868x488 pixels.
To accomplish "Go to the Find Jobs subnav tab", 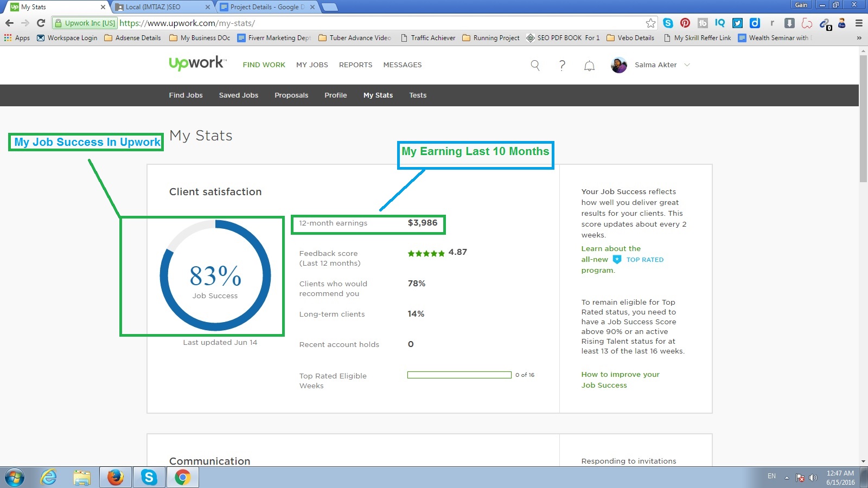I will pos(186,95).
